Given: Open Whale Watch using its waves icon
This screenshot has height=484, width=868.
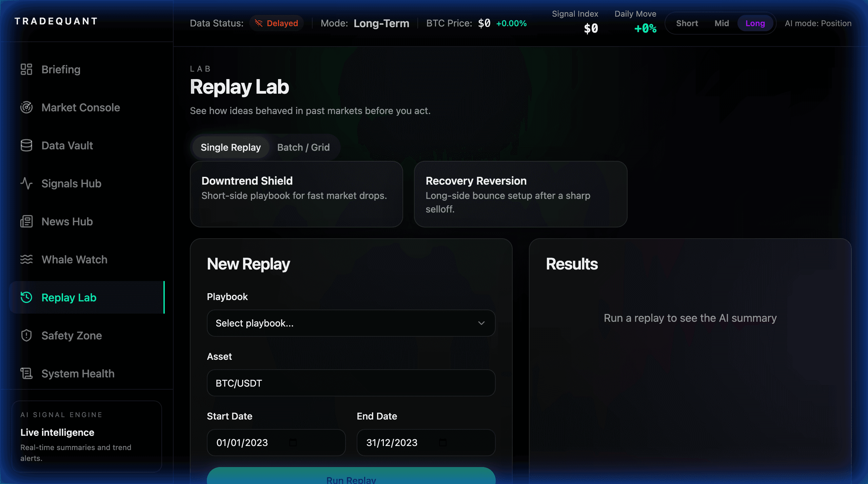Looking at the screenshot, I should click(26, 259).
